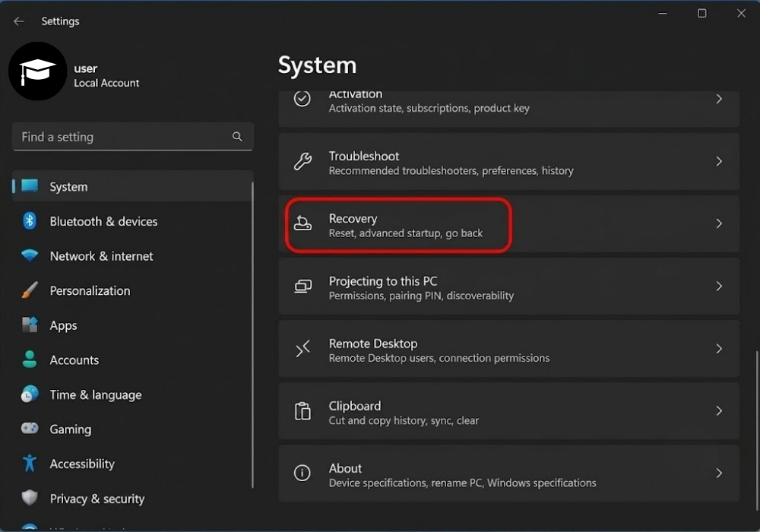Open the Troubleshoot settings title

[364, 156]
